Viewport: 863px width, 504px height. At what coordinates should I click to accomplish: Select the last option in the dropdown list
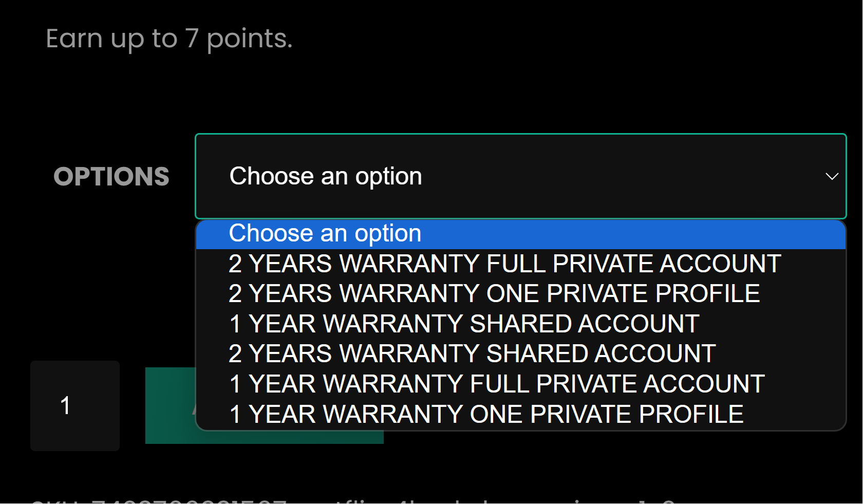[486, 414]
